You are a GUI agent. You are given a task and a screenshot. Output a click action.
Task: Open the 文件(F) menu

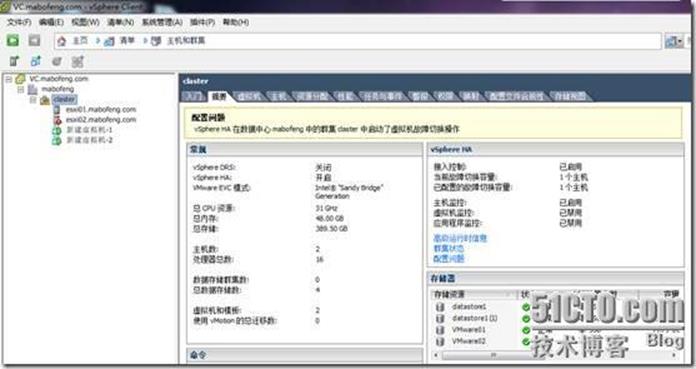pos(19,22)
